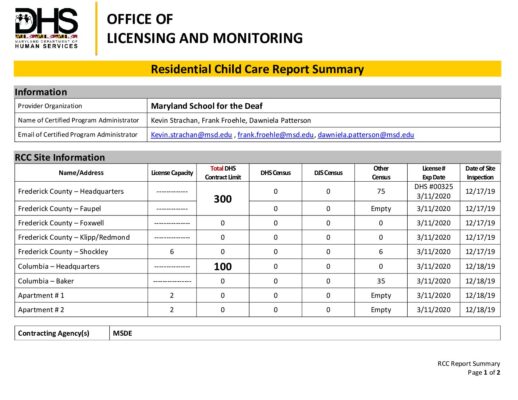Select 'Frederick County – Klipp/Redmond' row name
The image size is (518, 400).
(x=74, y=237)
